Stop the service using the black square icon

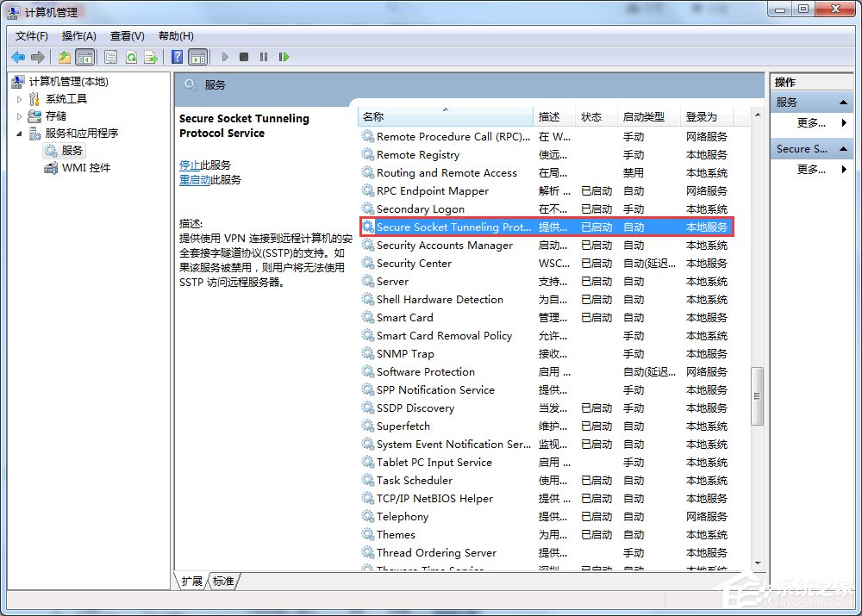click(x=243, y=56)
